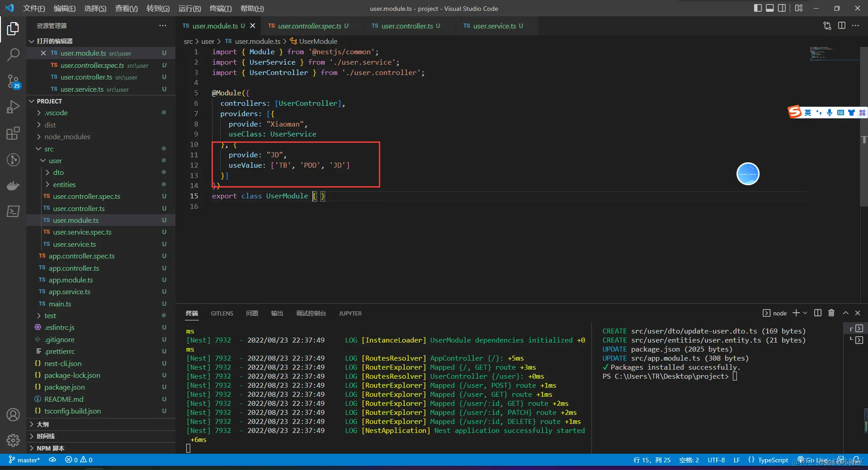Open the 终端(T) menu in menu bar
Image resolution: width=868 pixels, height=470 pixels.
coord(220,8)
